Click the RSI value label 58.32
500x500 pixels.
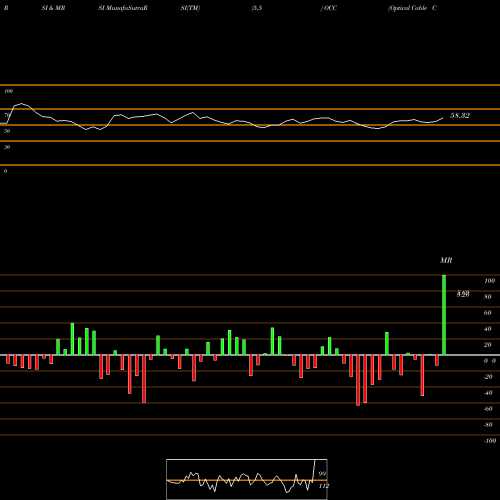tap(460, 116)
